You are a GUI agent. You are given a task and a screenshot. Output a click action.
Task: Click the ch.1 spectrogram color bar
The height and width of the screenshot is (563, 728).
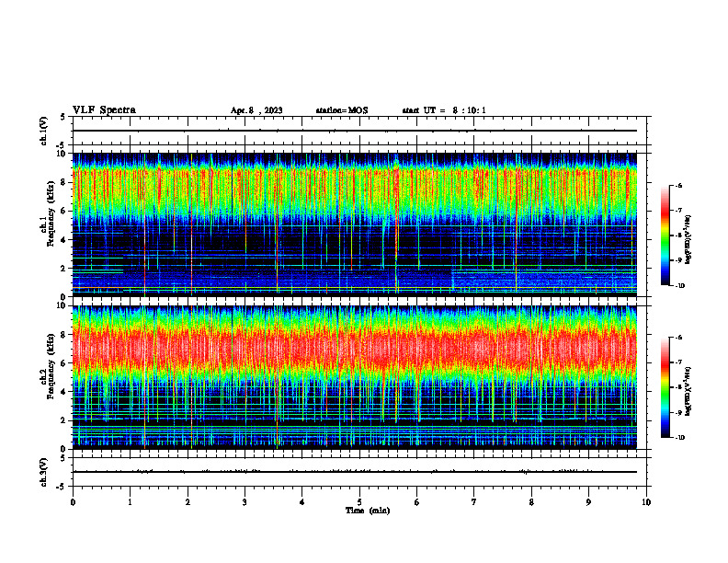665,236
